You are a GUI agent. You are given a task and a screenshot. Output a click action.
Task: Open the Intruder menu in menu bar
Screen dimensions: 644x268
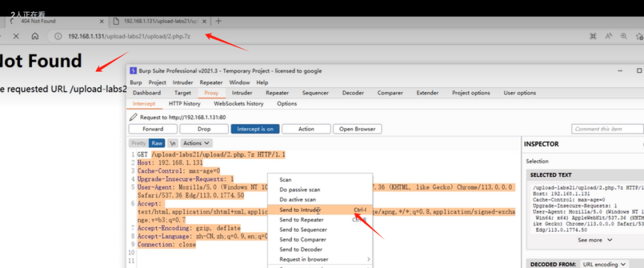pos(183,82)
